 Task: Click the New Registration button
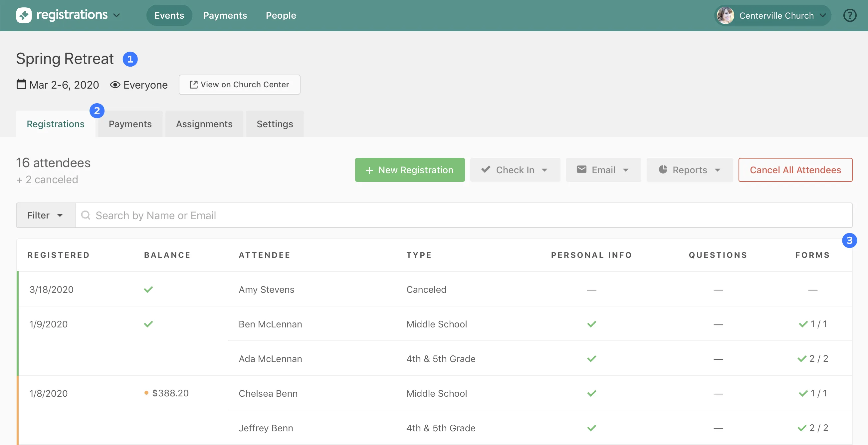[x=410, y=170]
